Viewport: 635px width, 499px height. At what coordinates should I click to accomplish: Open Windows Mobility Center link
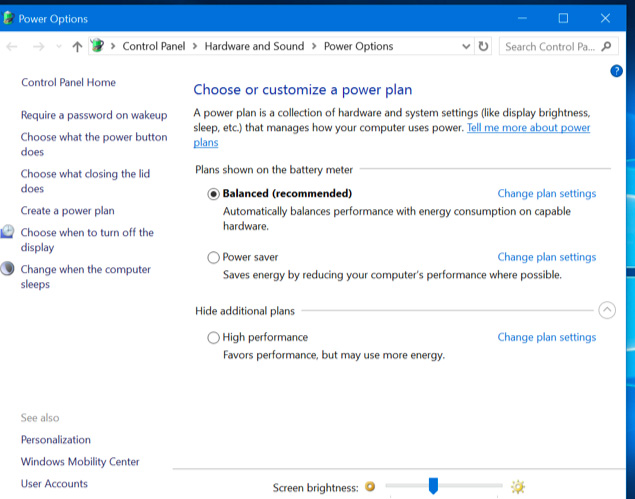(80, 462)
